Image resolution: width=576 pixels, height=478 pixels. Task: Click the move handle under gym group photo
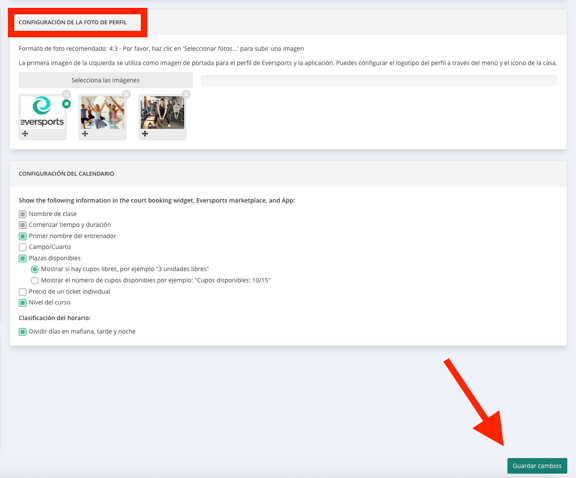[x=145, y=134]
